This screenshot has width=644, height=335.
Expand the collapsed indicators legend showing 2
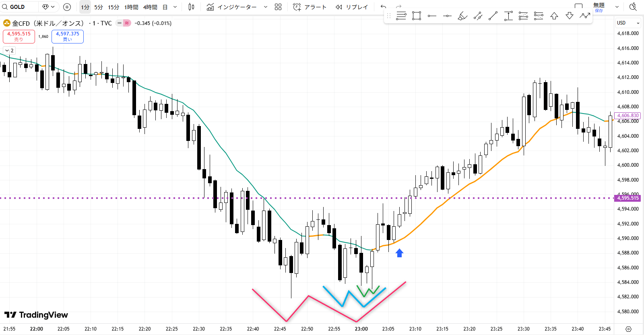(x=9, y=50)
